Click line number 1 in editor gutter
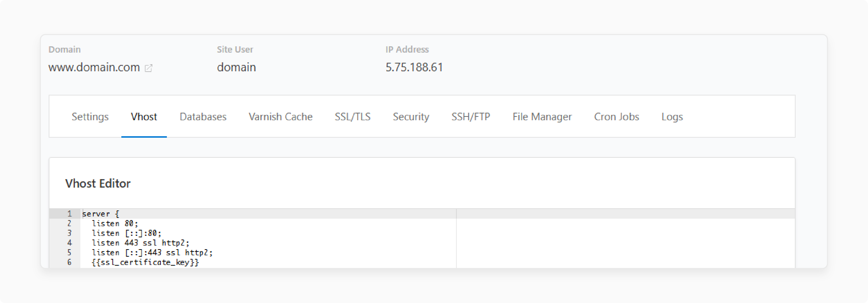The height and width of the screenshot is (303, 868). [x=70, y=214]
